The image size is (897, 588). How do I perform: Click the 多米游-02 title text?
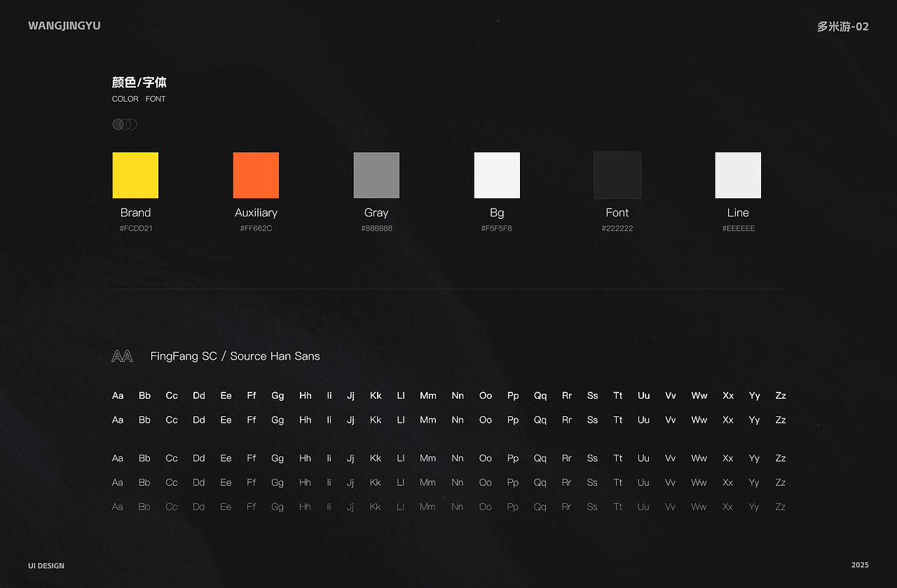(x=843, y=27)
